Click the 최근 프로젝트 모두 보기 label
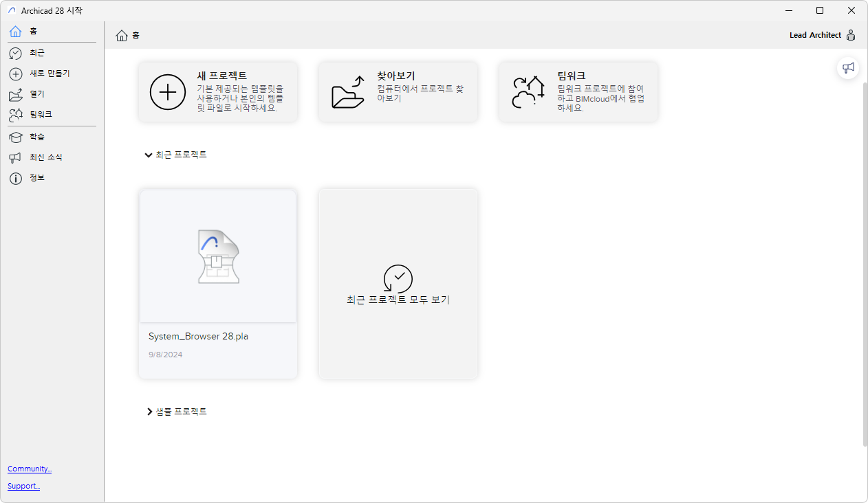 tap(398, 300)
